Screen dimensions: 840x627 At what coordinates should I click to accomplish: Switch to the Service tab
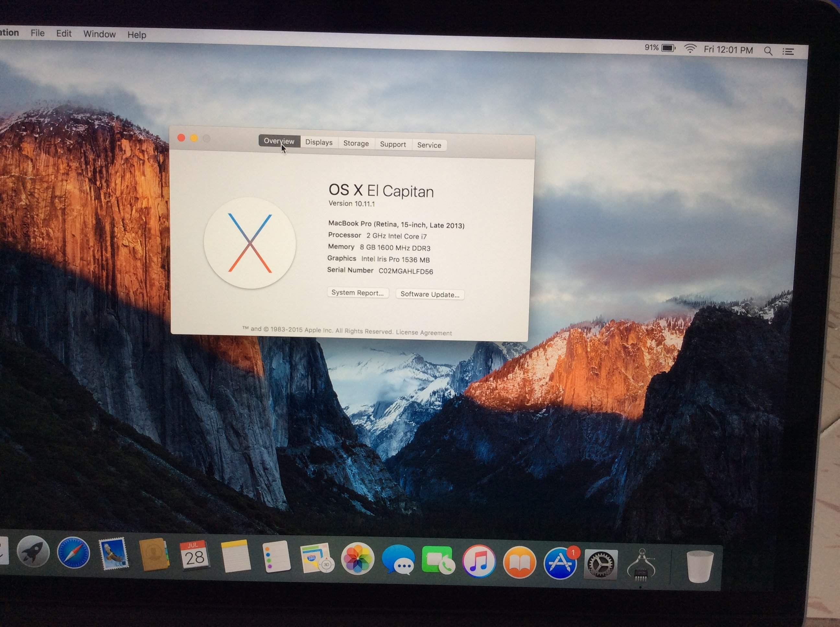click(x=429, y=145)
